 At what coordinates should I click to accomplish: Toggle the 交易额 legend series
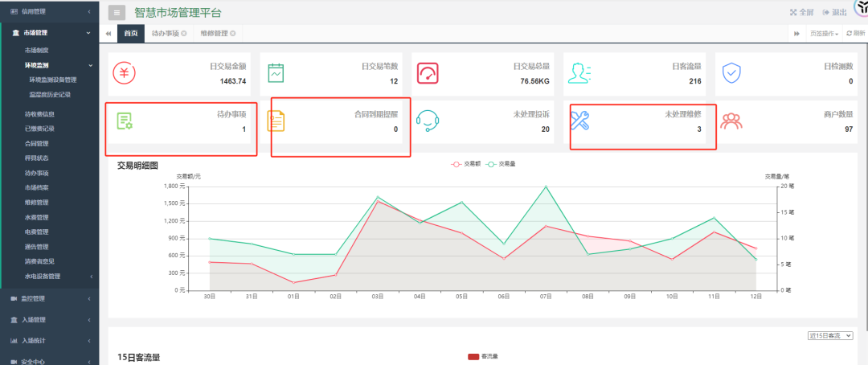click(x=465, y=164)
